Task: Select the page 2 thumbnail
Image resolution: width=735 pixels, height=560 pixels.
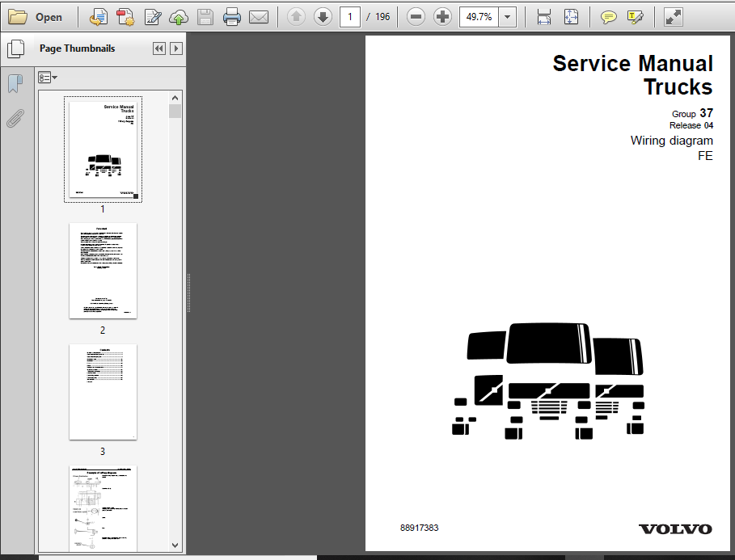Action: tap(103, 271)
